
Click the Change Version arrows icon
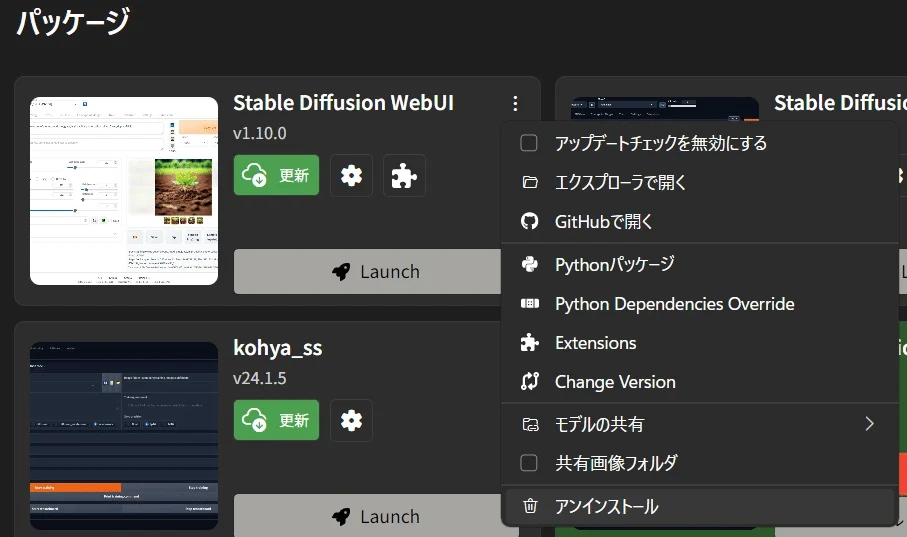pyautogui.click(x=530, y=381)
